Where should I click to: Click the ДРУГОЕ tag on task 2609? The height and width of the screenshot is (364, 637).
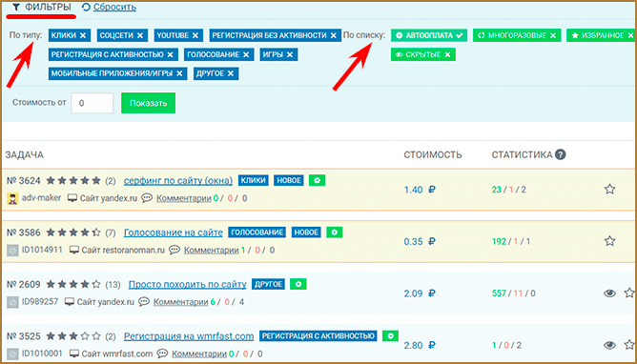pos(268,284)
